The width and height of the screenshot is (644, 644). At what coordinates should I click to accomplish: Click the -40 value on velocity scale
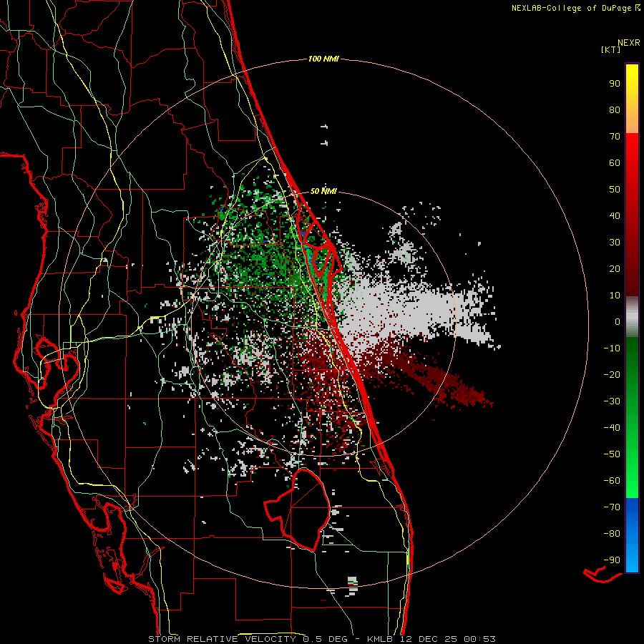tap(612, 428)
